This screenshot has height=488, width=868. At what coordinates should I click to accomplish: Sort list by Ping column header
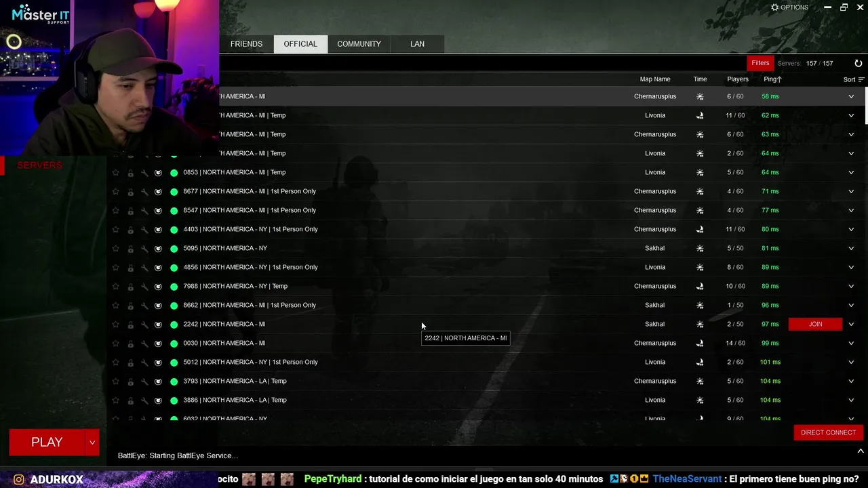772,79
